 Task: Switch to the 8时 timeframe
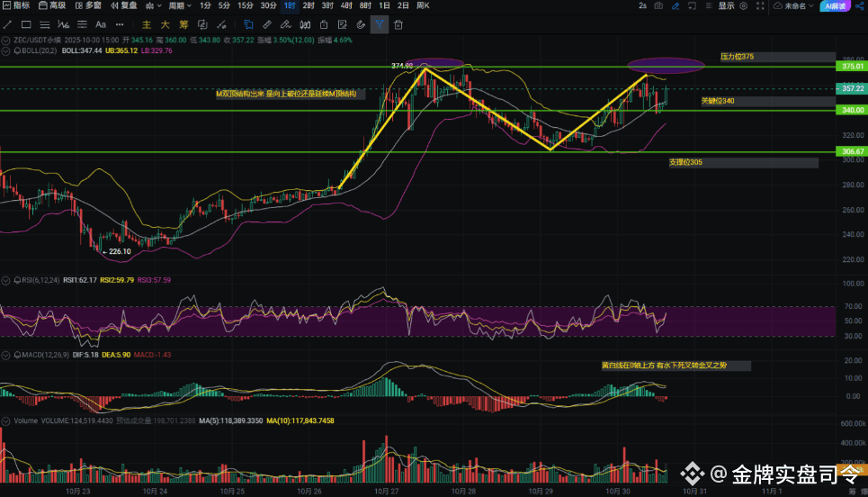pyautogui.click(x=365, y=5)
